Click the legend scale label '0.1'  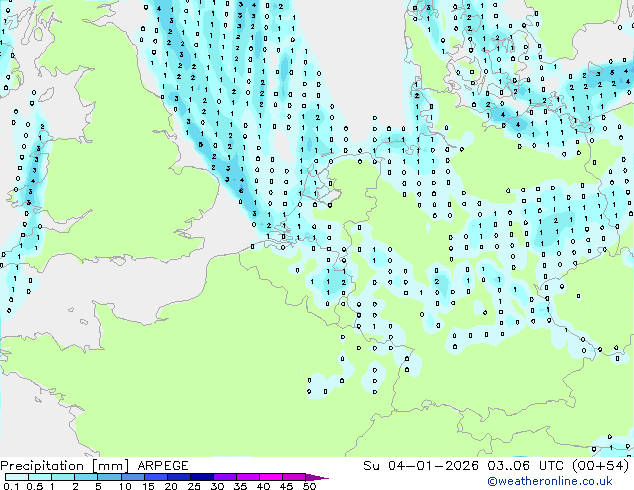[11, 486]
